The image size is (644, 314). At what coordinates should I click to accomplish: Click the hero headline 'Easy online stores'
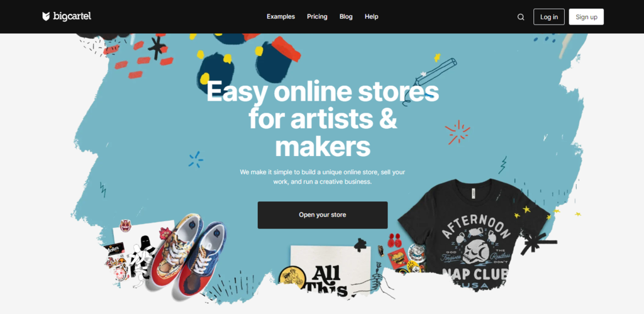(323, 92)
